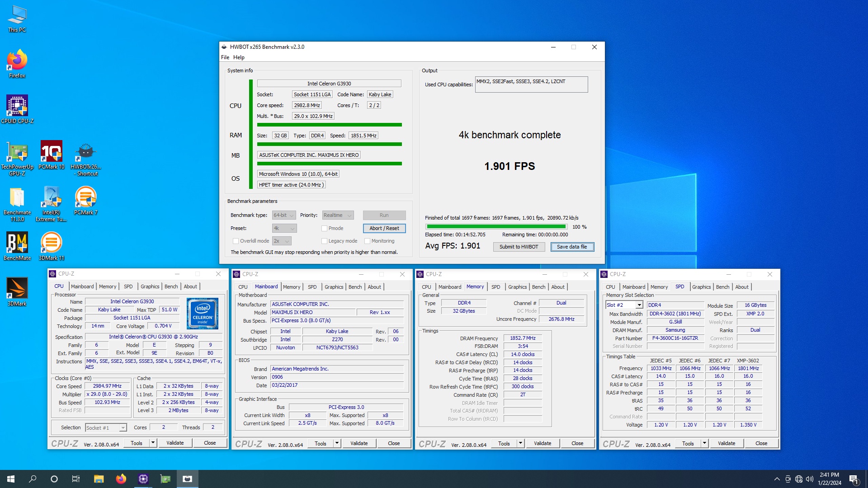Launch Firefox from desktop
Screen dimensions: 868x488
[17, 64]
